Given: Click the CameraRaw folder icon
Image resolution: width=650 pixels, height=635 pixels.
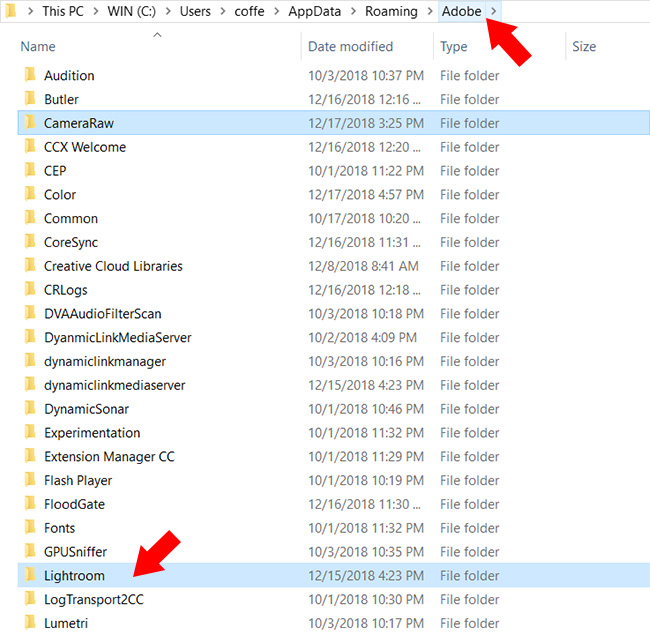Looking at the screenshot, I should coord(29,123).
